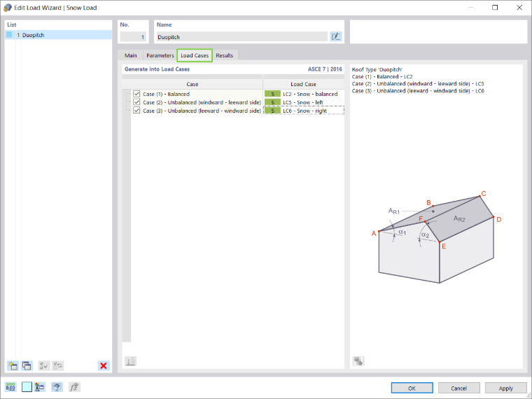The width and height of the screenshot is (532, 399).
Task: Maximize the Edit Load Wizard window
Action: point(495,8)
